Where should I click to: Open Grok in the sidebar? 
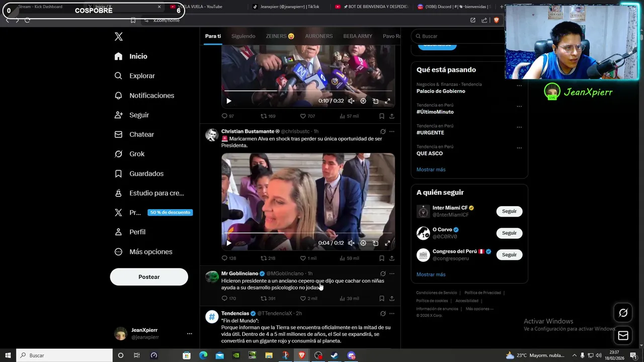pyautogui.click(x=129, y=154)
